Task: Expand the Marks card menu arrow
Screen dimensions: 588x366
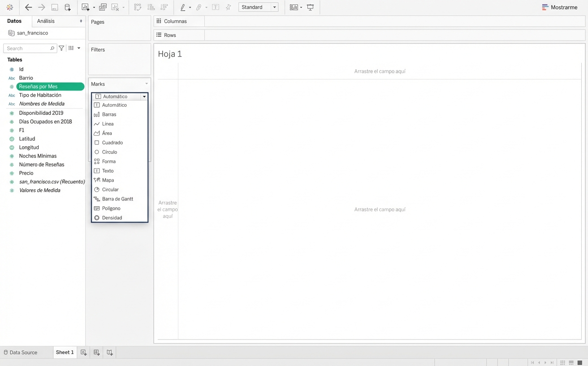Action: [146, 84]
